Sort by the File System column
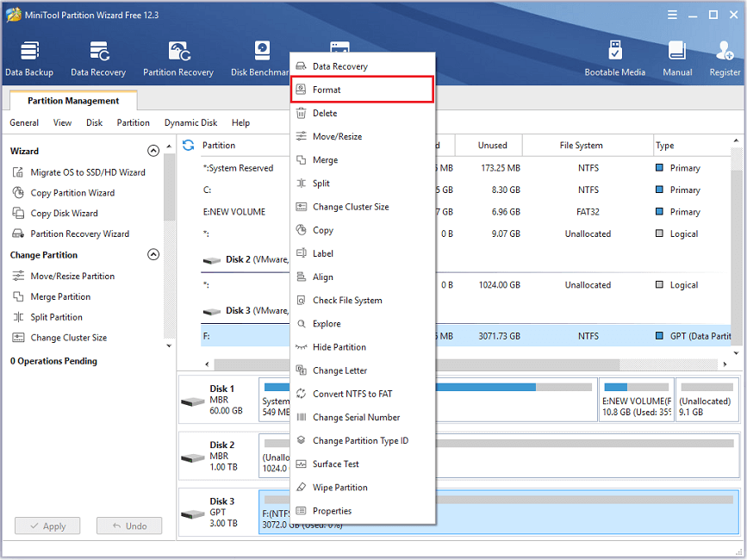The width and height of the screenshot is (747, 560). pos(588,146)
